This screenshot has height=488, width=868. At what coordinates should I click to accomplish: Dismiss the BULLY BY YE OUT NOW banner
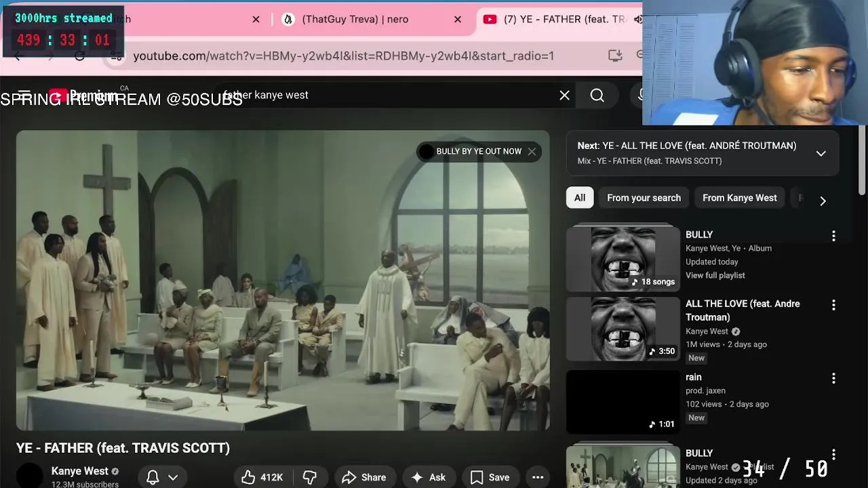point(532,151)
